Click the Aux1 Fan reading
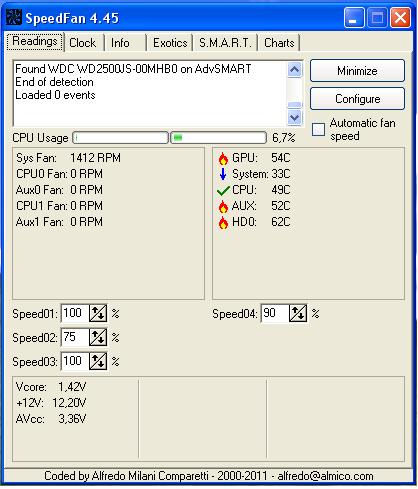 click(59, 222)
